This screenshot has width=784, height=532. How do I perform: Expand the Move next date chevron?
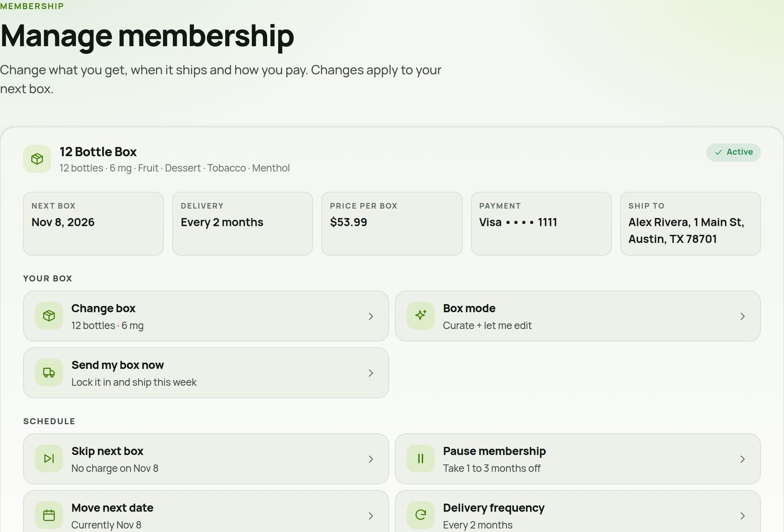371,516
